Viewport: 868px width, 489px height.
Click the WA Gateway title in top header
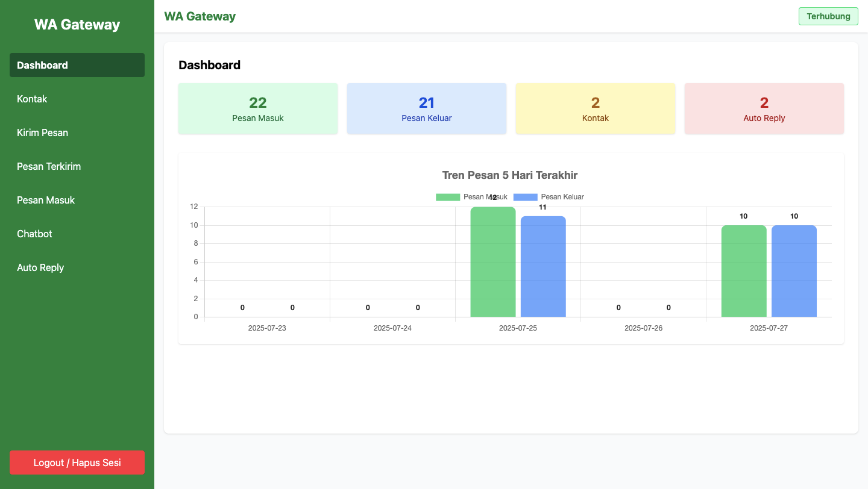click(x=200, y=16)
